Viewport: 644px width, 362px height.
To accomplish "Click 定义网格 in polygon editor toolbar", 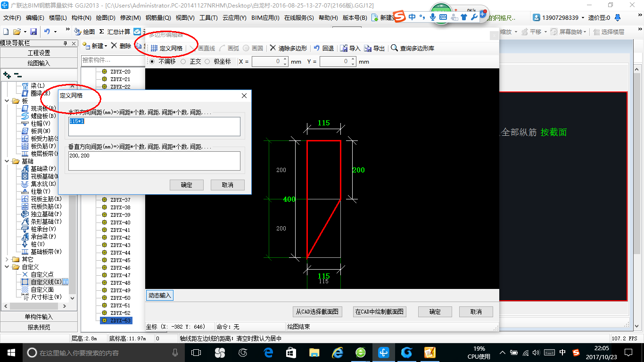I will (166, 48).
